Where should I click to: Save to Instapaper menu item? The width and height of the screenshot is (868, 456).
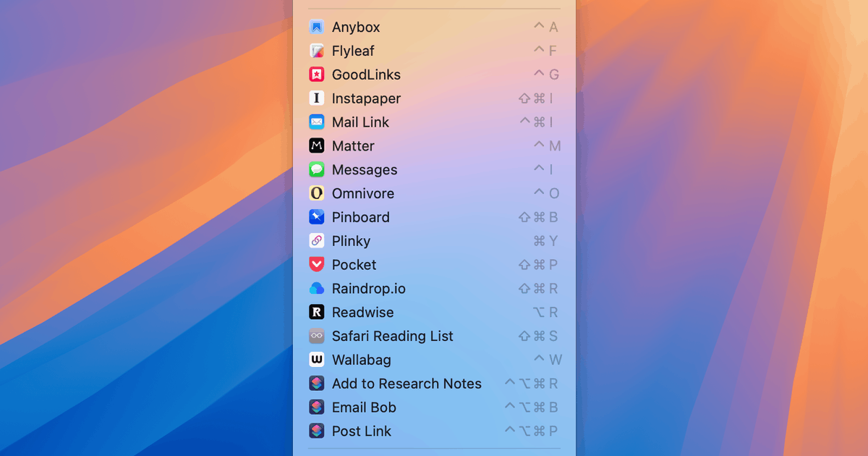point(434,98)
